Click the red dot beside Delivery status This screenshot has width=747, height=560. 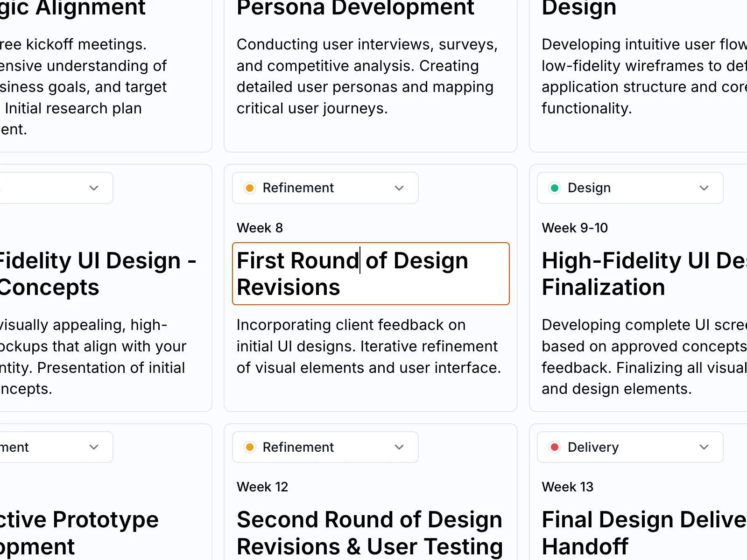(x=555, y=447)
